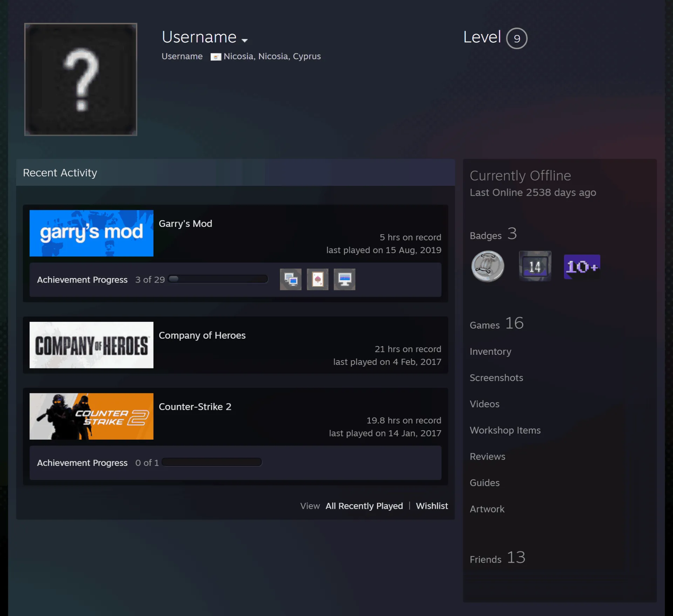Click the Level label in the header
This screenshot has width=673, height=616.
pos(482,37)
